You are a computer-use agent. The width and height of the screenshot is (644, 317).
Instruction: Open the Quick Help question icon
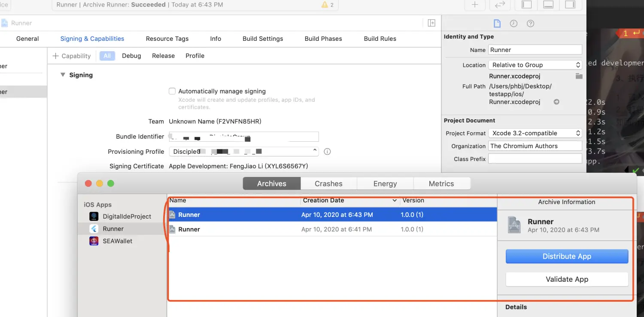pos(530,24)
